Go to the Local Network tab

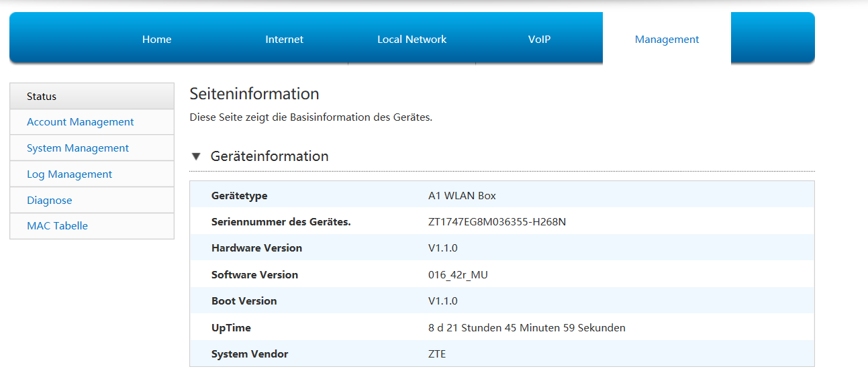[x=412, y=40]
